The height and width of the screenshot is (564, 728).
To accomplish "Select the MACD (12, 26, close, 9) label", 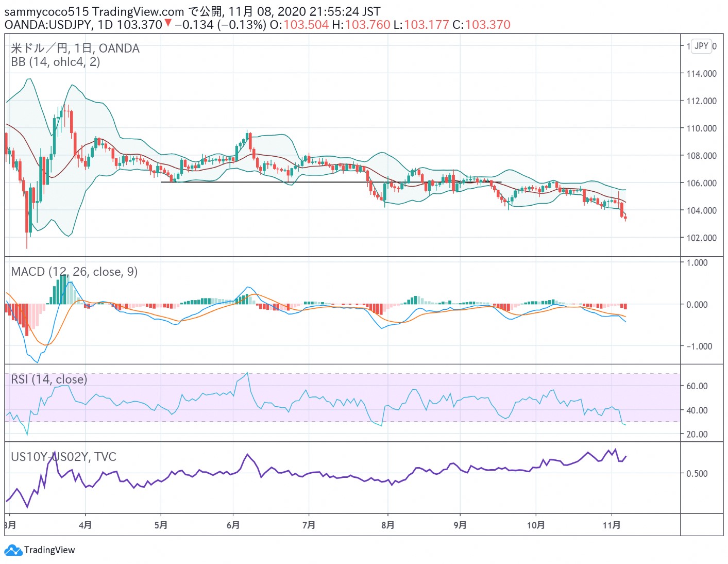I will pyautogui.click(x=74, y=272).
